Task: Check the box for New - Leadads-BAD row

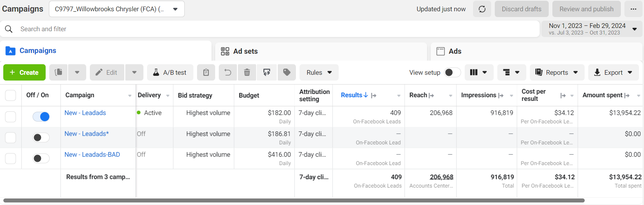Action: point(11,159)
